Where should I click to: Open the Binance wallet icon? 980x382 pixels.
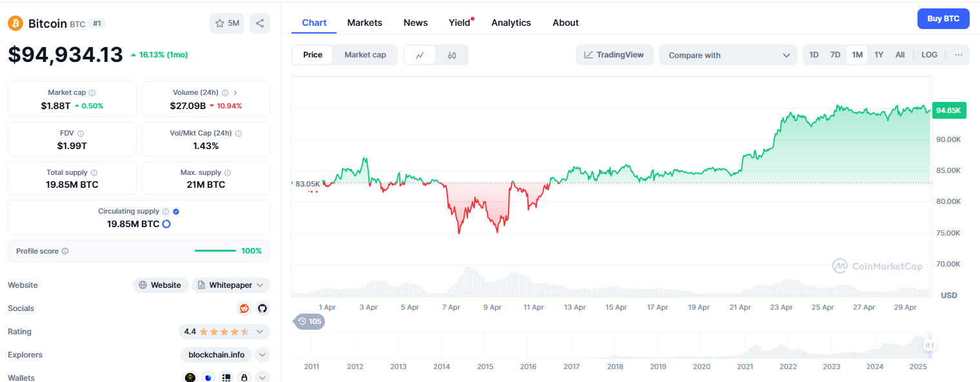(x=190, y=378)
